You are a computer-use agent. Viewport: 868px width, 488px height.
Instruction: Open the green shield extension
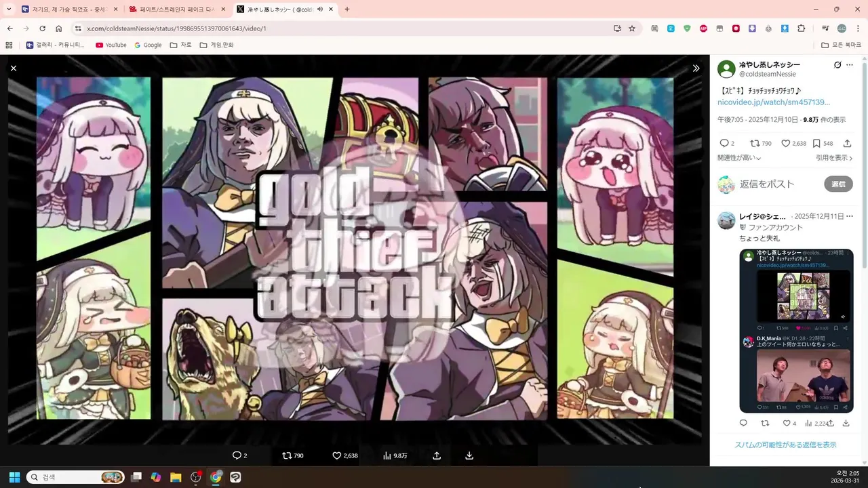coord(687,28)
